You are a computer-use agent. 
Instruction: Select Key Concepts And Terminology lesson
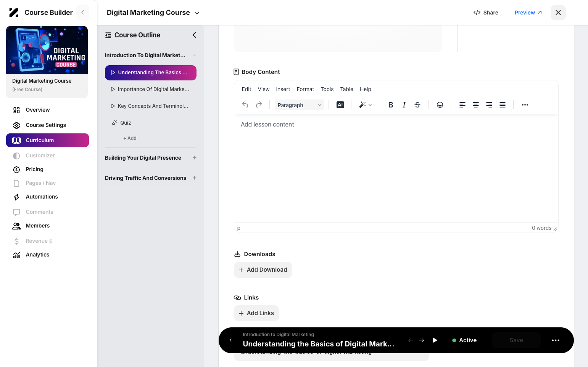(x=151, y=106)
